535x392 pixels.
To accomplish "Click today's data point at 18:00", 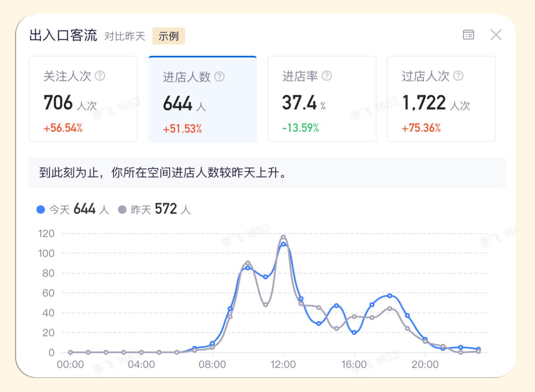I will pos(390,296).
